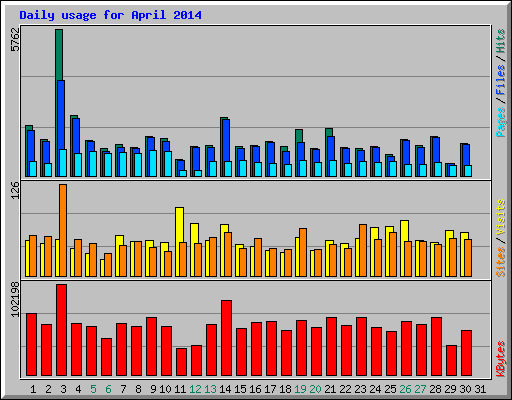Click the red KBytes bar for day 29

(451, 361)
